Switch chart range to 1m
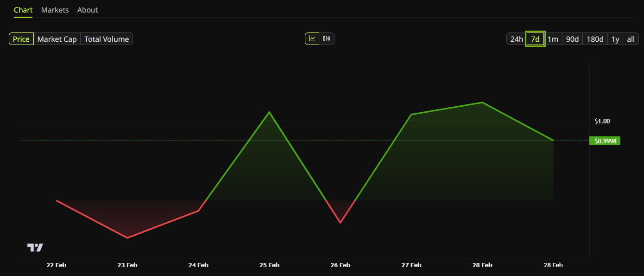This screenshot has height=276, width=644. pos(553,39)
